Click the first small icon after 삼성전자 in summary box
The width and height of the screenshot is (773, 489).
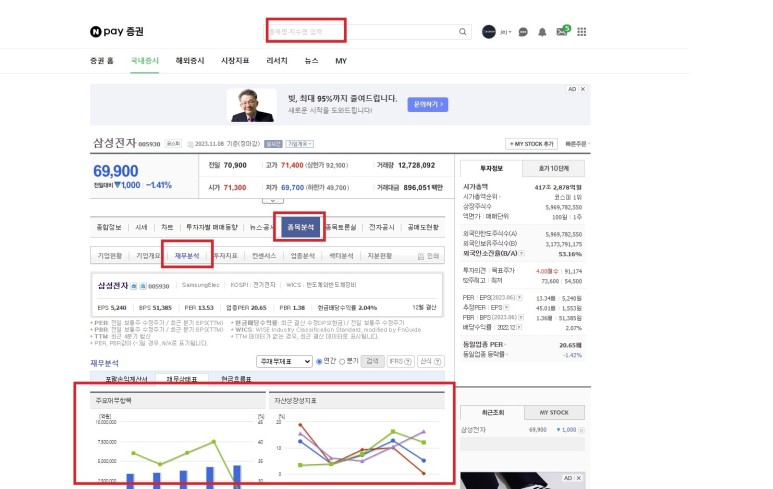(133, 286)
